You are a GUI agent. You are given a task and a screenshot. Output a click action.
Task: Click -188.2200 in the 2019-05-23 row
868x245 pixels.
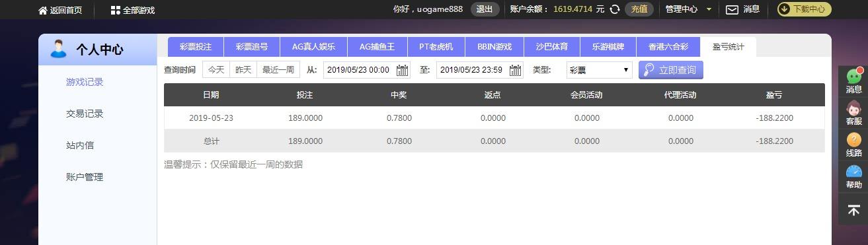[774, 118]
